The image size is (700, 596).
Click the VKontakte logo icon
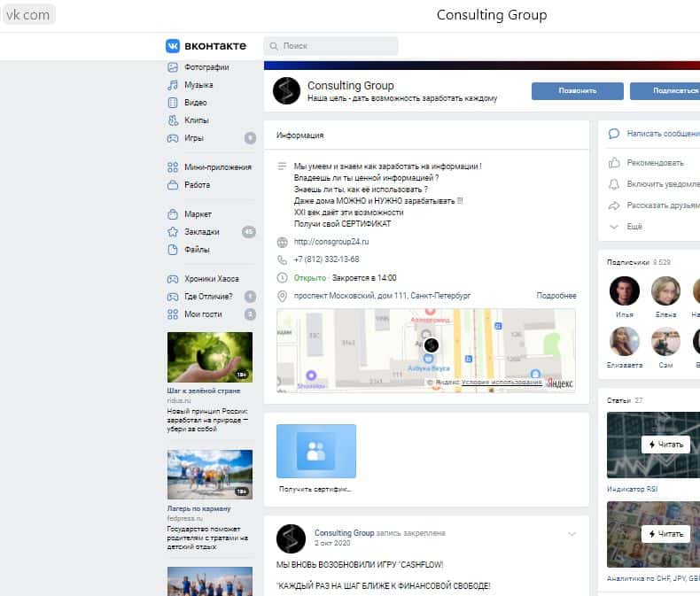point(173,46)
